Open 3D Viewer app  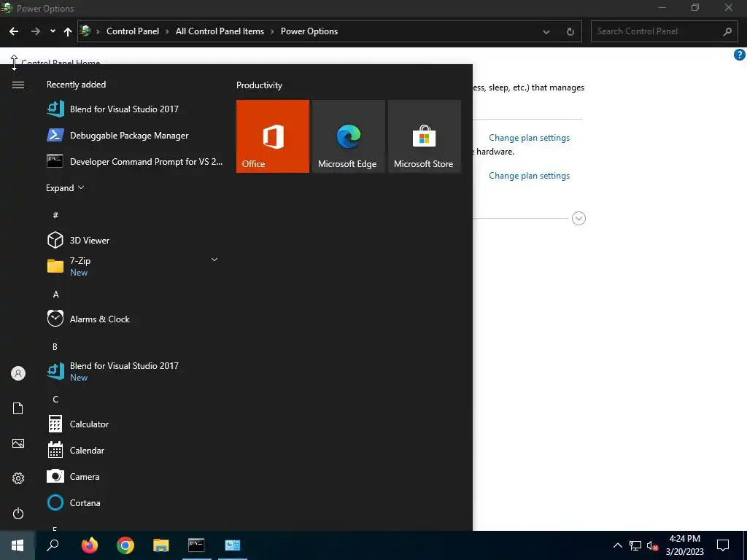(x=135, y=241)
